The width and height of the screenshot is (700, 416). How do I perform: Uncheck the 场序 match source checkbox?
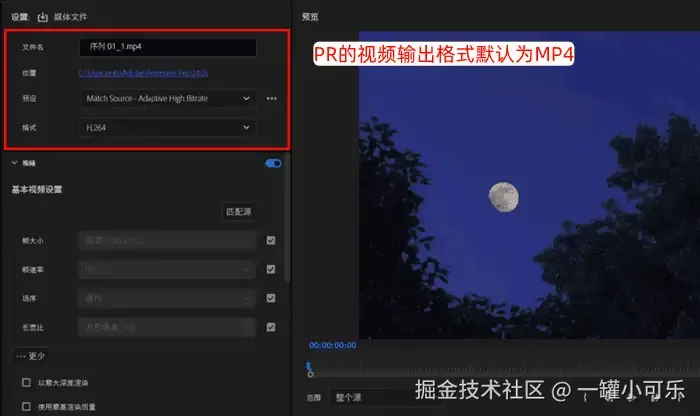point(271,298)
